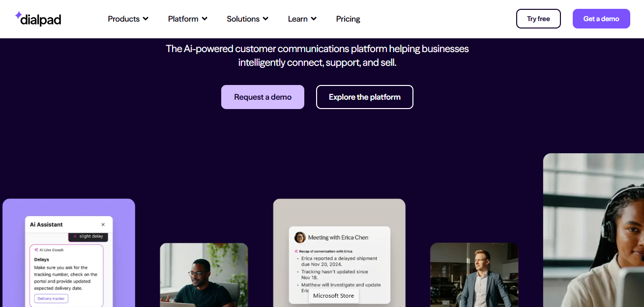Open the Learn menu
Screen dimensions: 644x307
302,19
